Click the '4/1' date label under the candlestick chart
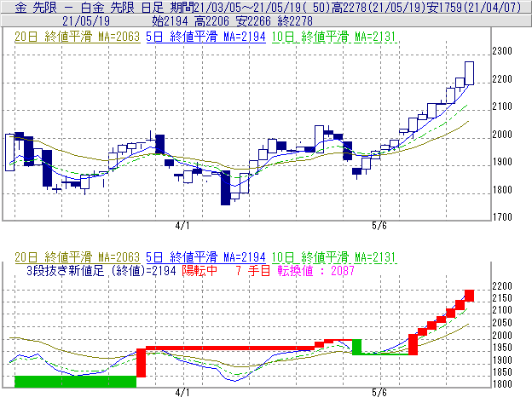The image size is (532, 403). [x=182, y=226]
